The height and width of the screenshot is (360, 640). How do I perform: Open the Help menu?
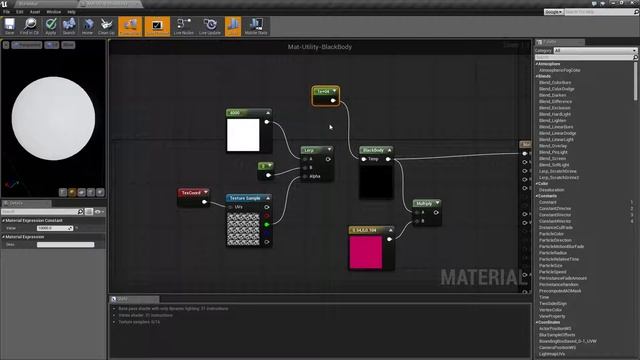[71, 12]
